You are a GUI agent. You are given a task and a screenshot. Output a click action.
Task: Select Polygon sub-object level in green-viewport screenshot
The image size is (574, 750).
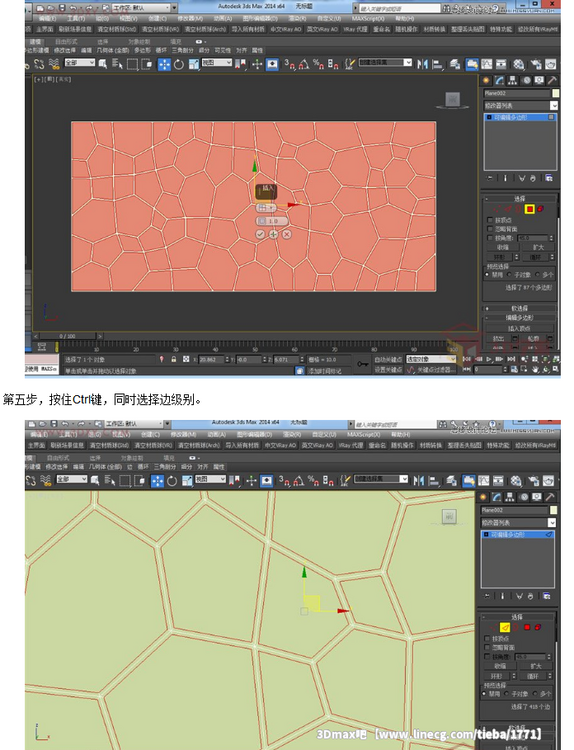pos(527,627)
